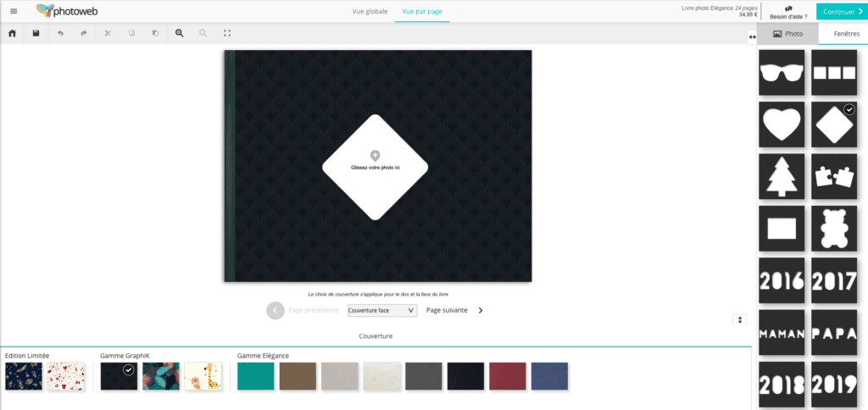868x410 pixels.
Task: Open the hamburger menu
Action: [13, 11]
